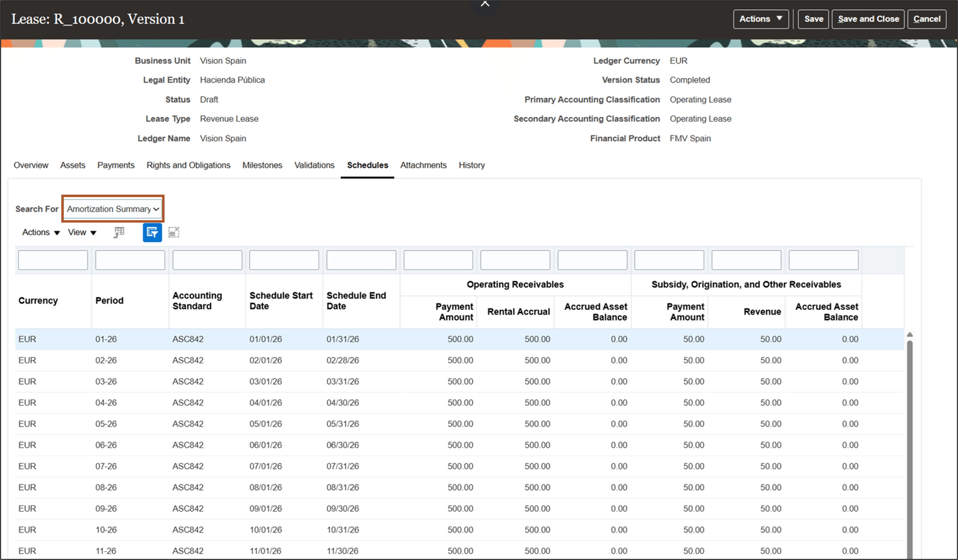Select the schedule row for period 03-26
The width and height of the screenshot is (958, 560).
(266, 381)
